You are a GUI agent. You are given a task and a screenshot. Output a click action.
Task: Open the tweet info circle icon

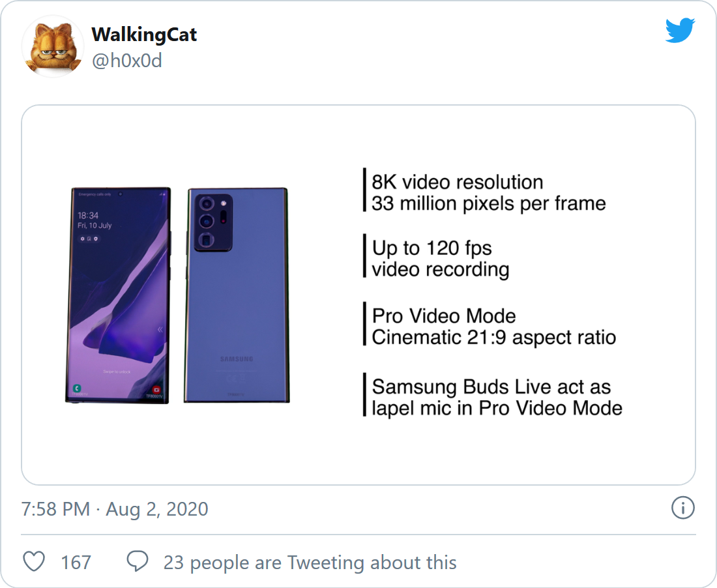click(682, 508)
